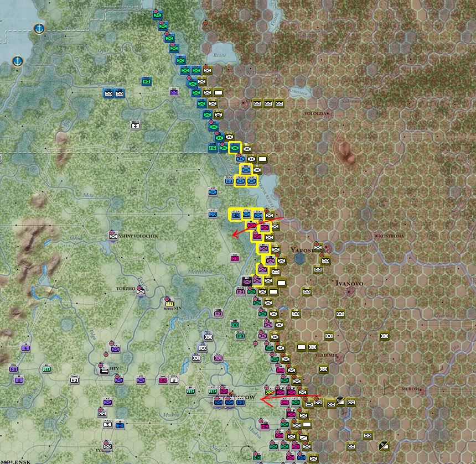Select the lone green SEC III counter west of Moscow
The height and width of the screenshot is (464, 476).
click(x=190, y=390)
